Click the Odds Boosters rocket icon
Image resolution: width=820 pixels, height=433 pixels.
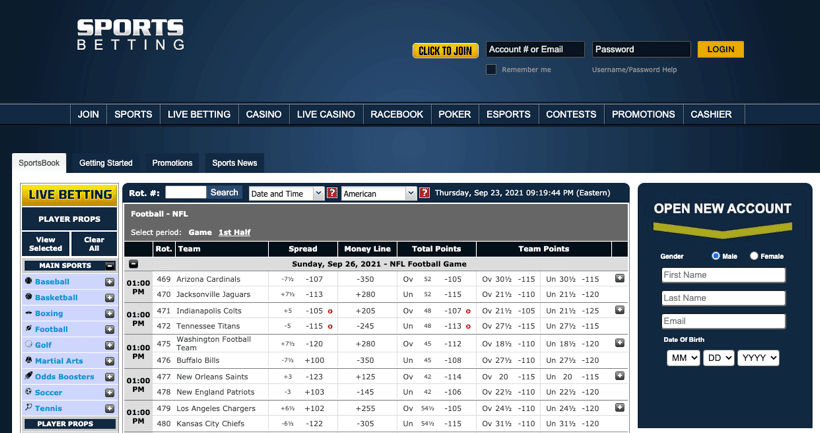coord(29,375)
